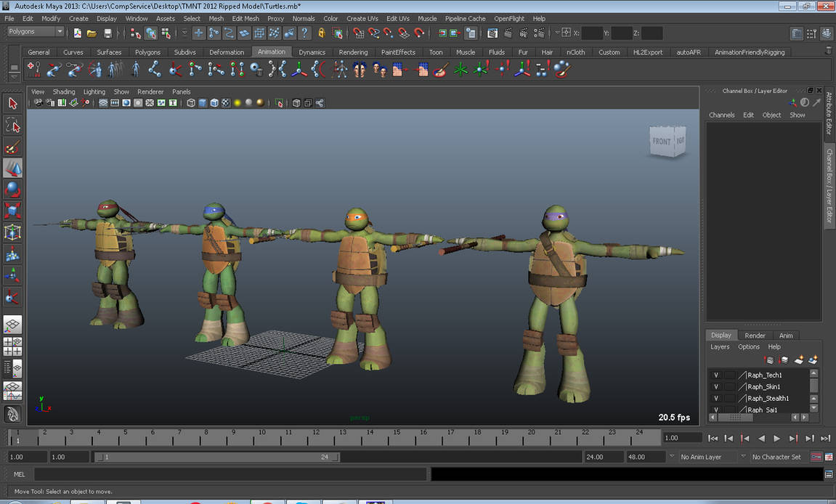The height and width of the screenshot is (504, 836).
Task: Activate the Rotate tool sphere icon
Action: click(12, 190)
